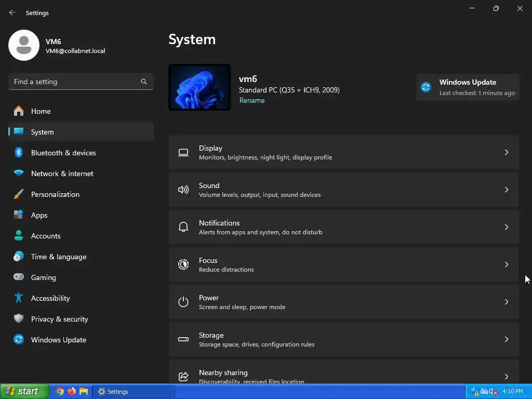Click the Time & language clock icon

pos(19,256)
